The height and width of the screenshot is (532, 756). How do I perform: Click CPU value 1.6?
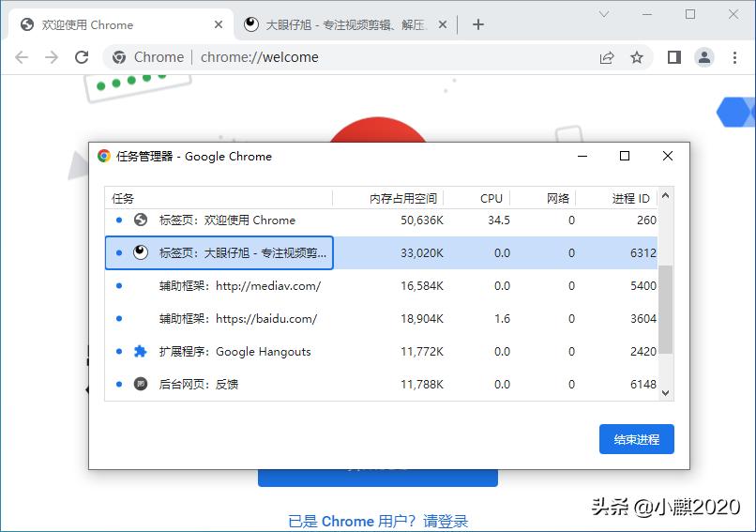(x=502, y=319)
